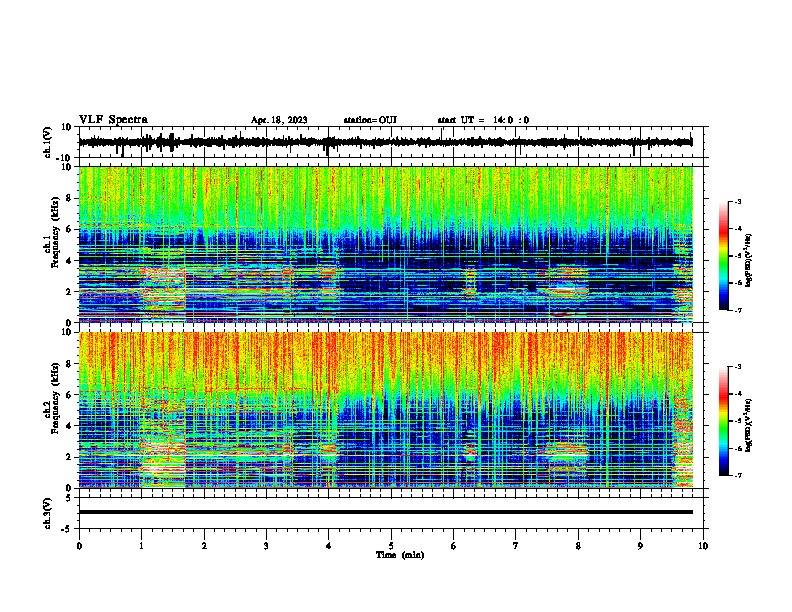Image resolution: width=792 pixels, height=612 pixels.
Task: Click the flat ch.3 voltage line
Action: pyautogui.click(x=386, y=512)
